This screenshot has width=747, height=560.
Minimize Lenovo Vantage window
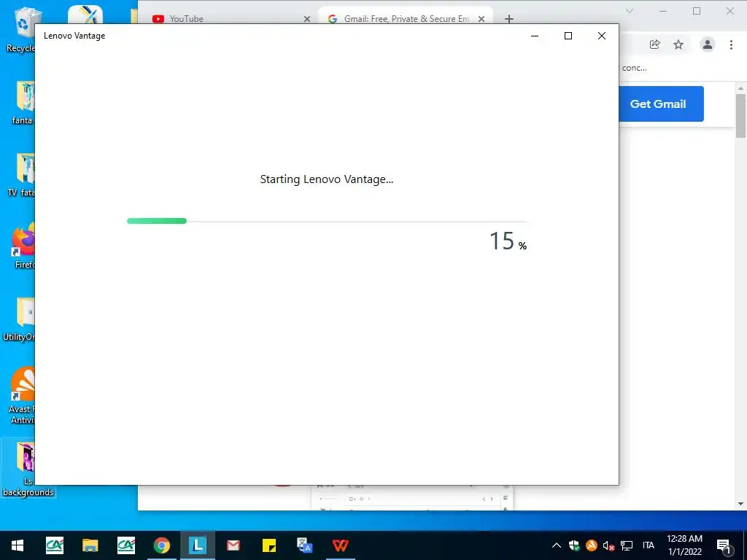(535, 36)
